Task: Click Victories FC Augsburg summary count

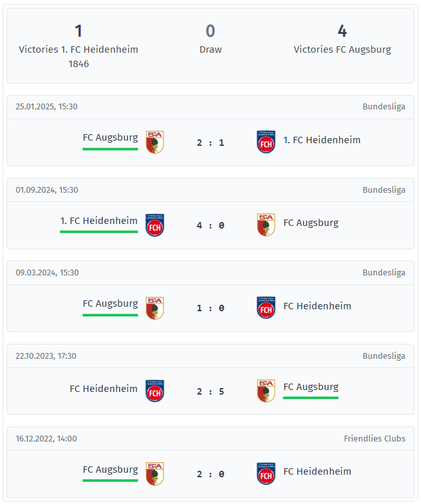Action: (x=342, y=31)
